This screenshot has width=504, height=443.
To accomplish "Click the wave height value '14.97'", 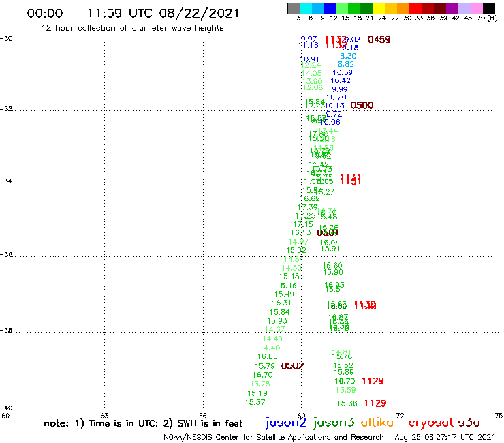I will tap(298, 242).
